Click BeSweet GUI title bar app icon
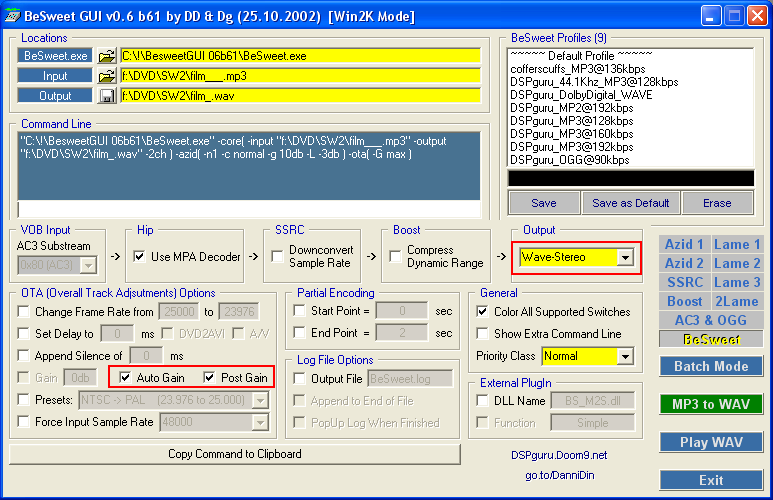The height and width of the screenshot is (500, 773). coord(12,15)
